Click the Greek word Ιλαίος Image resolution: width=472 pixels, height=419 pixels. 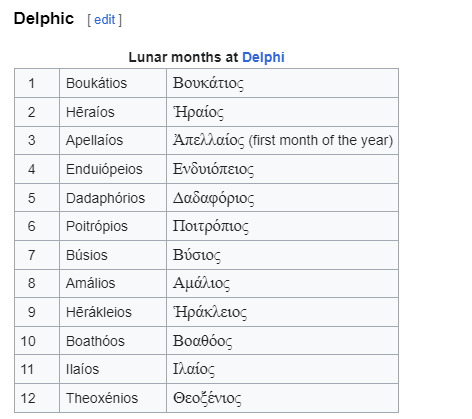click(194, 369)
